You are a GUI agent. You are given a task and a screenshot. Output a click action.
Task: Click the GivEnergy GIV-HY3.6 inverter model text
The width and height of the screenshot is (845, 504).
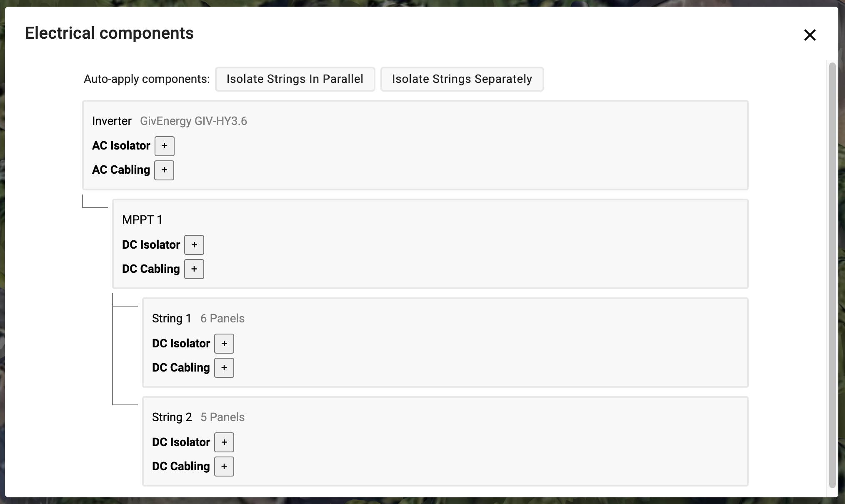click(x=193, y=121)
